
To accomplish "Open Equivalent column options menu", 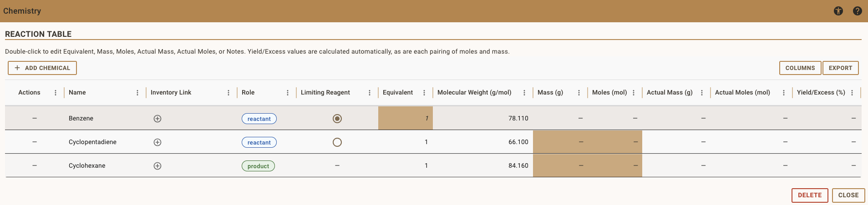I will (424, 93).
